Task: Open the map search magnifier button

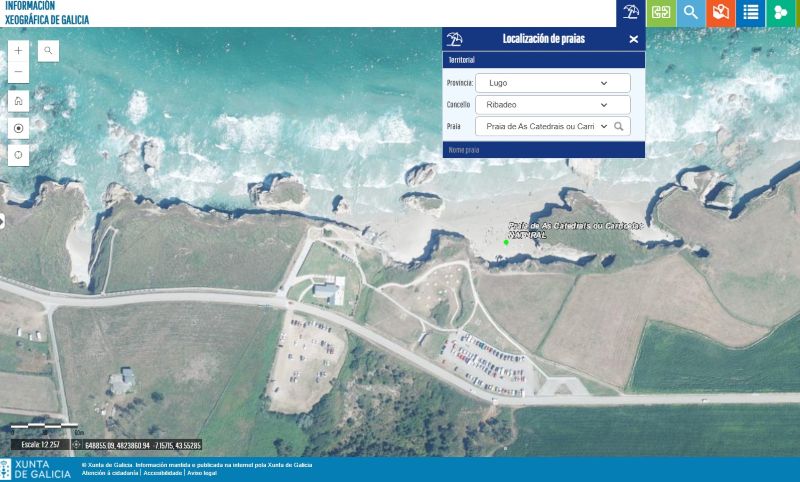Action: (x=48, y=50)
